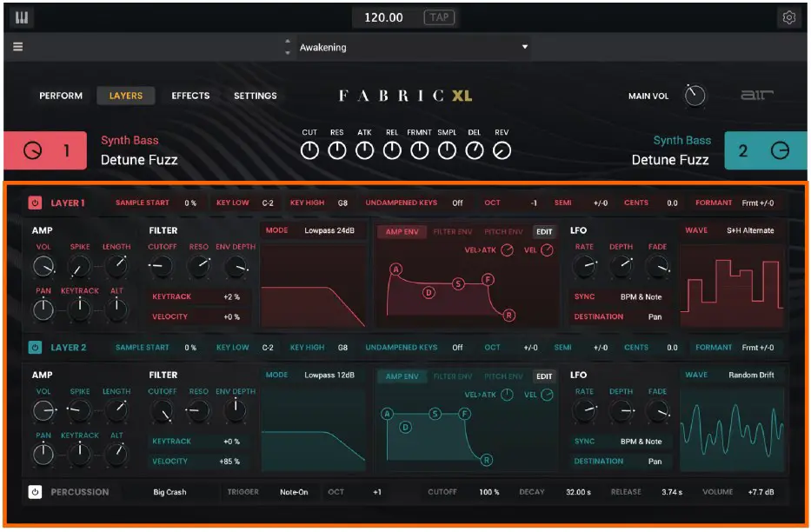The width and height of the screenshot is (811, 532).
Task: Click Layer 1 PAN knob
Action: [43, 310]
